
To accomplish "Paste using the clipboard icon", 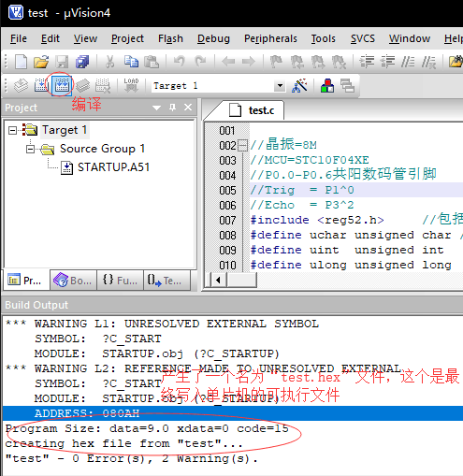I will click(x=152, y=62).
